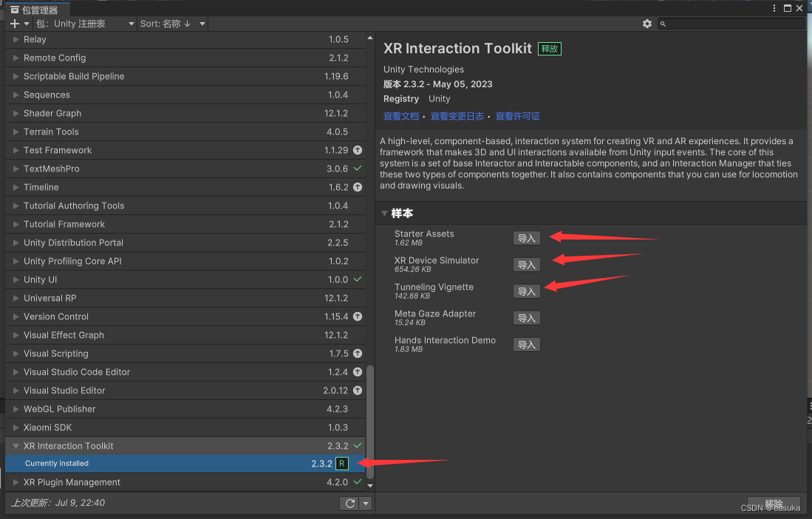Click the package list scrollbar thumb
This screenshot has width=812, height=519.
pyautogui.click(x=369, y=422)
